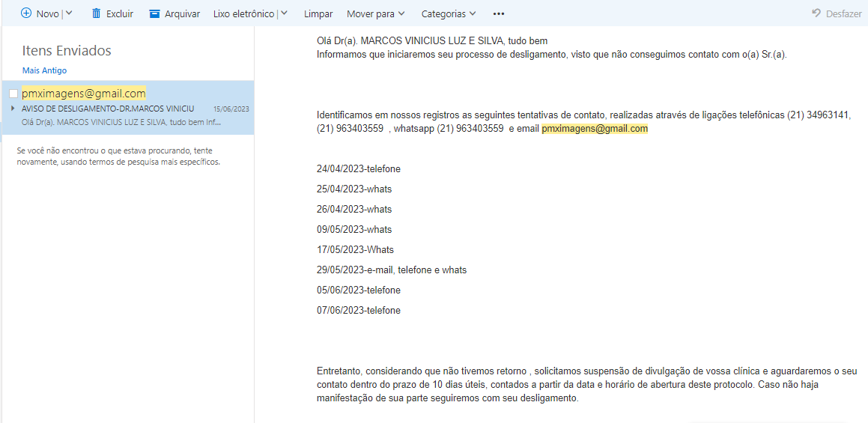Screen dimensions: 868x423
Task: Open the Mover para dropdown
Action: tap(376, 13)
